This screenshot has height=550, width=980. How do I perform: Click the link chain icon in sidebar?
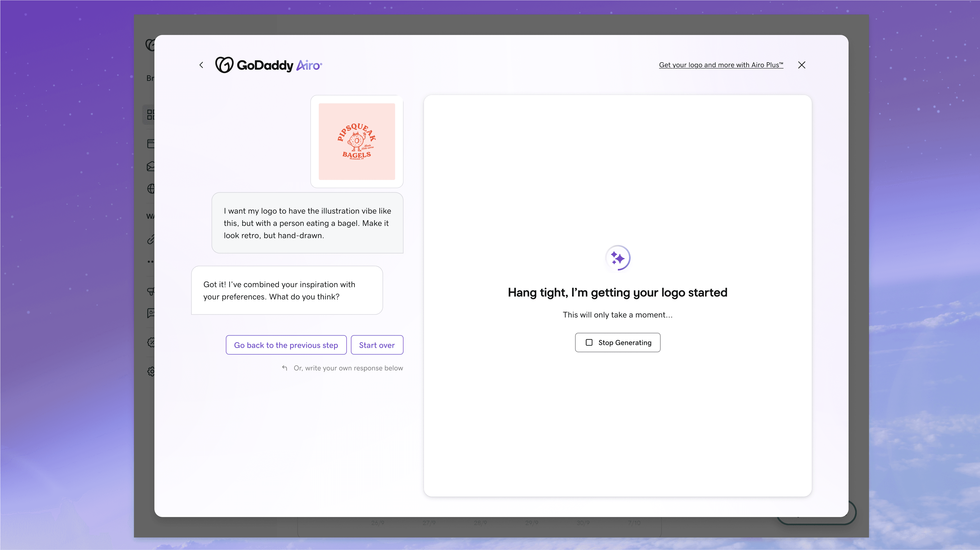[151, 240]
